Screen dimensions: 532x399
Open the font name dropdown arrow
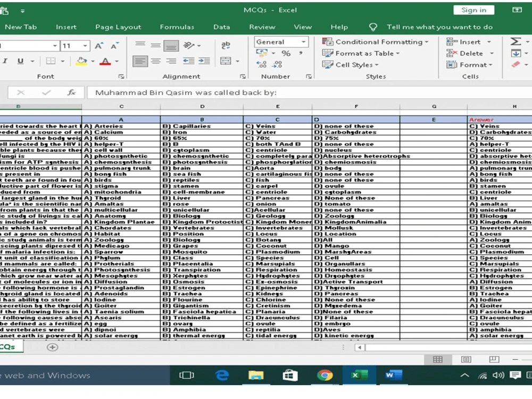coord(55,45)
